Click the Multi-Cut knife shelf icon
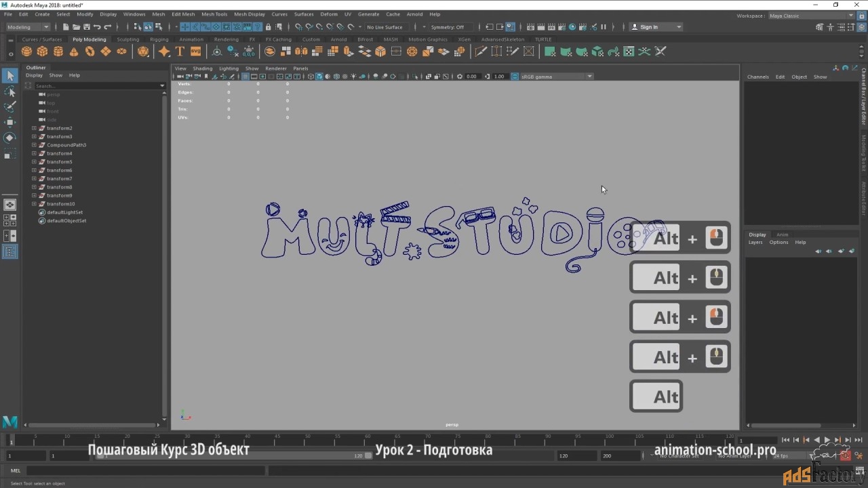Viewport: 868px width, 488px height. click(481, 52)
